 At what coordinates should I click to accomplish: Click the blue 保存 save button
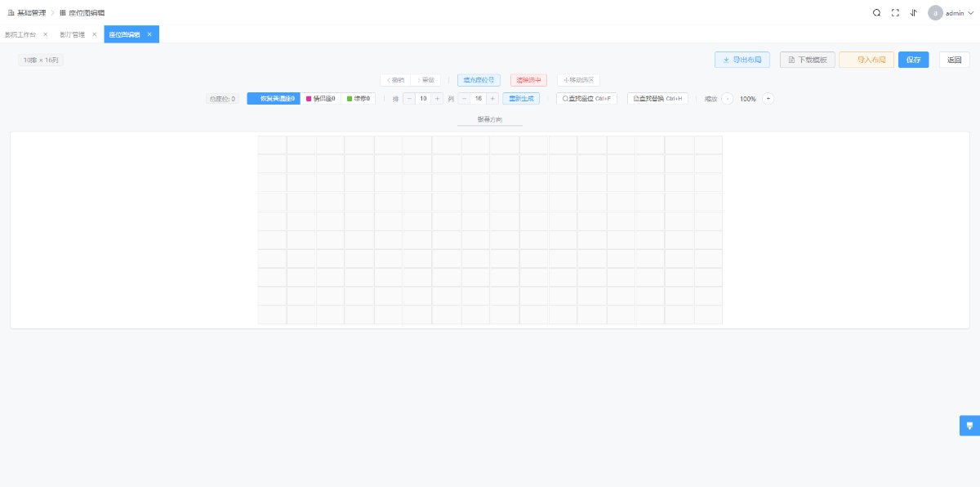coord(914,60)
